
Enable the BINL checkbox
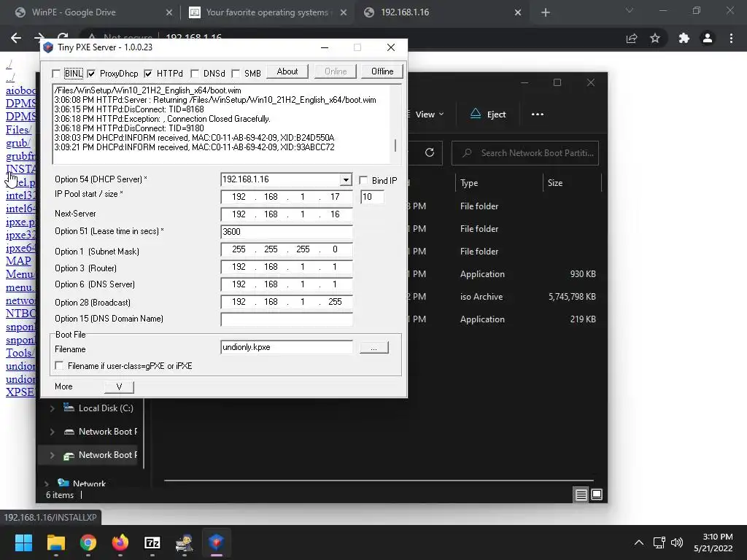click(56, 74)
